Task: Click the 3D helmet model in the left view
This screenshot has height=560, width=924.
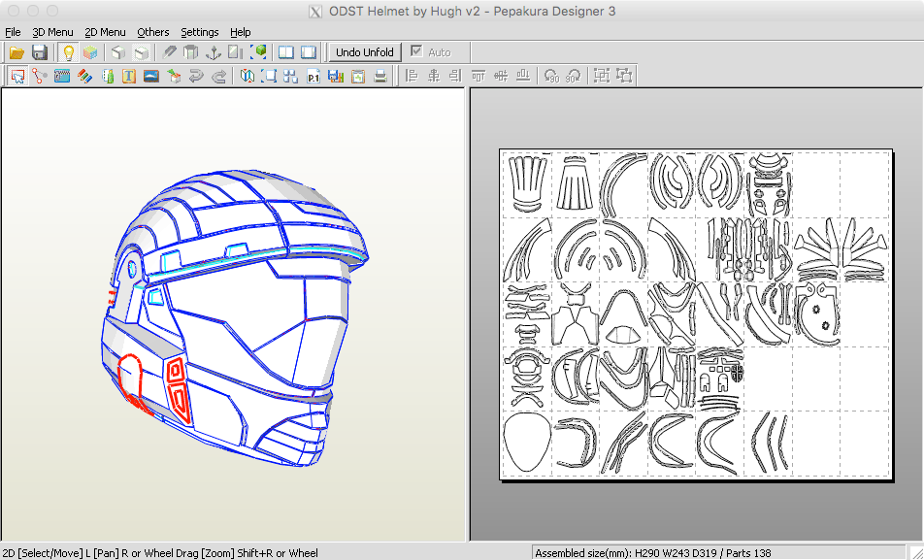Action: (x=236, y=318)
